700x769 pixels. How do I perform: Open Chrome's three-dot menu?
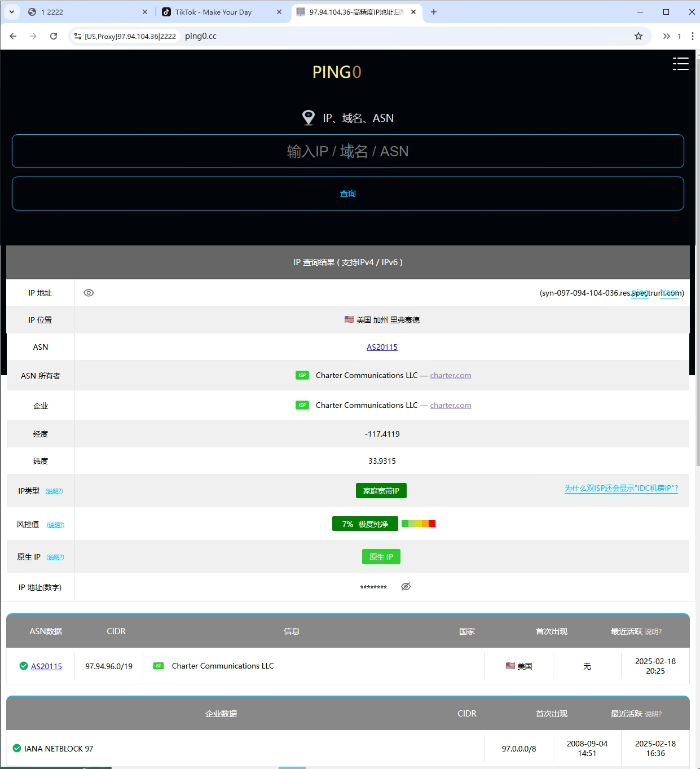pos(692,36)
